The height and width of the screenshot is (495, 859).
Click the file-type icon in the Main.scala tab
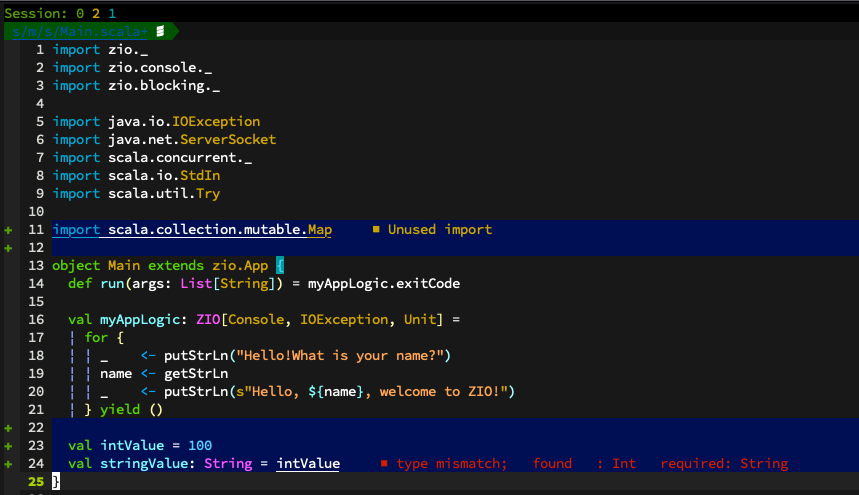coord(161,31)
